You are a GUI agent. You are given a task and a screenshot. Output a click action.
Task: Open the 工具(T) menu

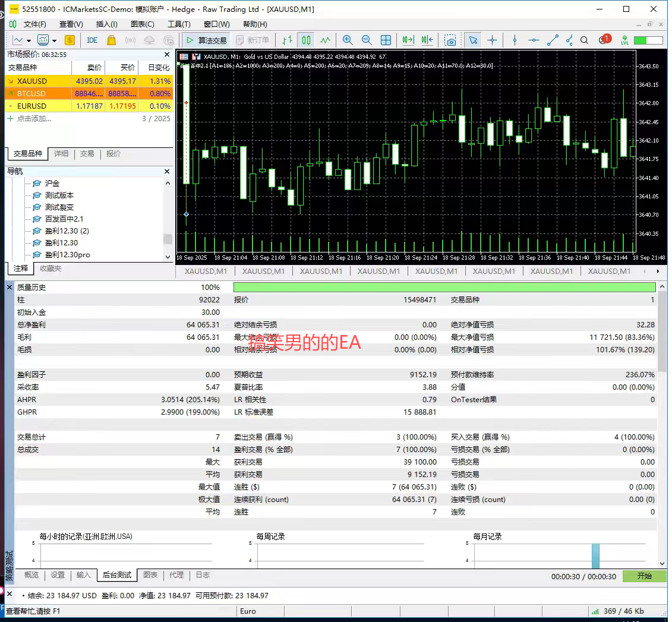pyautogui.click(x=179, y=24)
